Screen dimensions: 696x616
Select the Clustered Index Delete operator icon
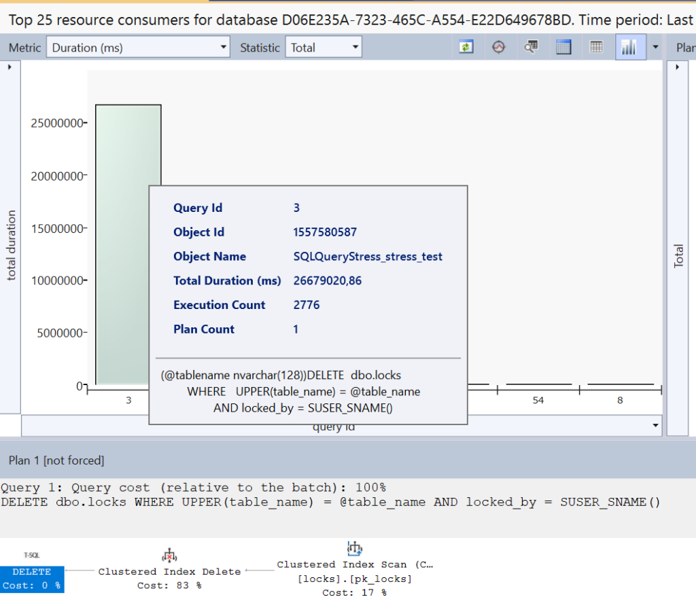(x=169, y=556)
